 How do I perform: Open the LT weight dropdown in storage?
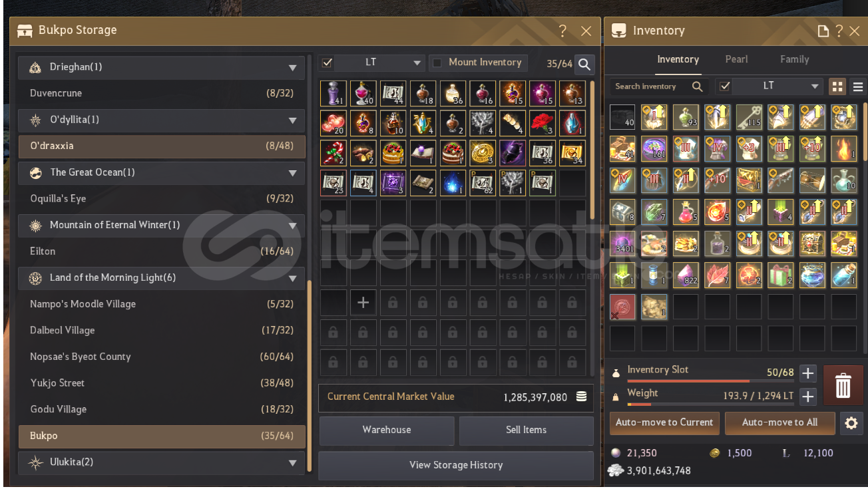[x=379, y=63]
